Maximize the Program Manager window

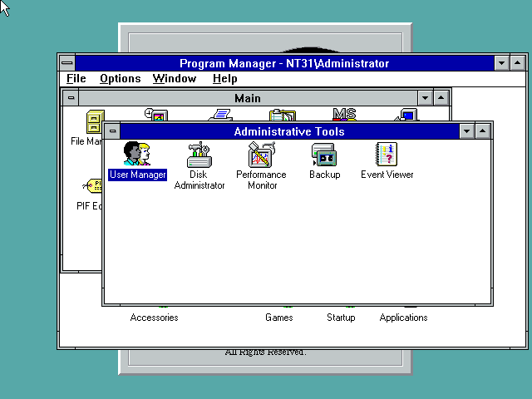click(517, 63)
